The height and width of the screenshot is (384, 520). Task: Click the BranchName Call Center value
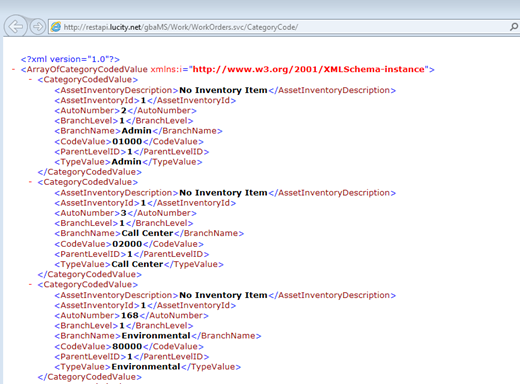click(147, 233)
